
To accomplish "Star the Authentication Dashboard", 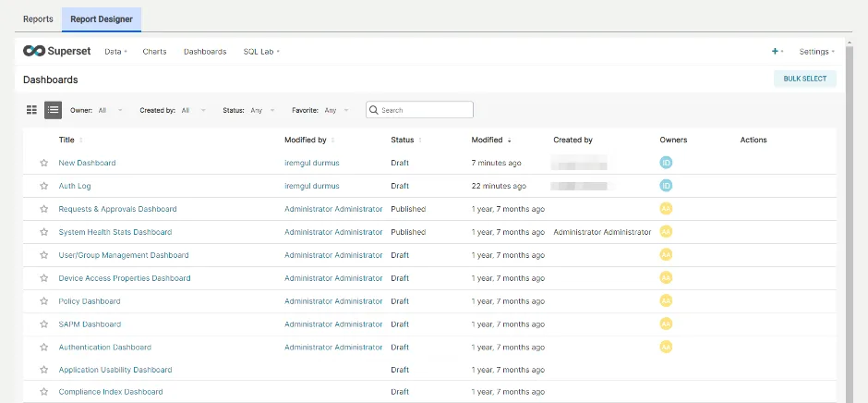I will coord(43,347).
